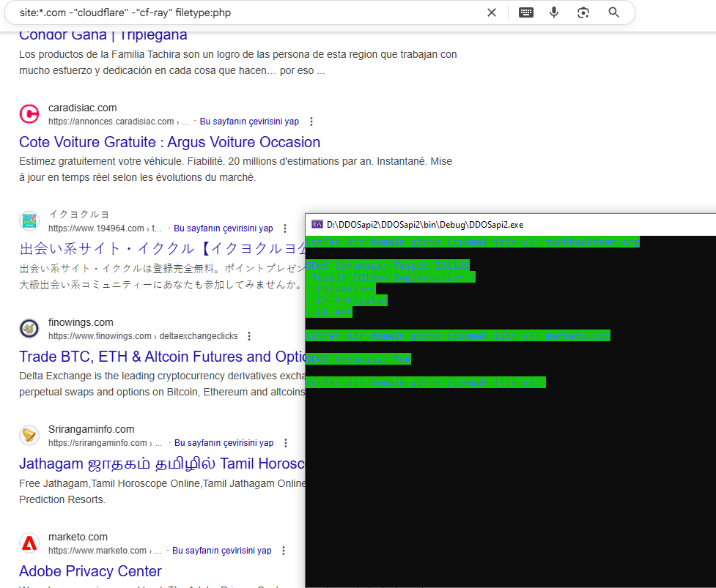Translate the caradisiac.com page link

pos(249,122)
